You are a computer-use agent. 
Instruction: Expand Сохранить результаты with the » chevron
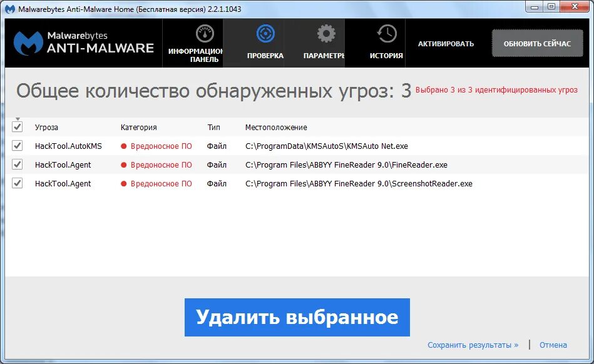click(515, 345)
